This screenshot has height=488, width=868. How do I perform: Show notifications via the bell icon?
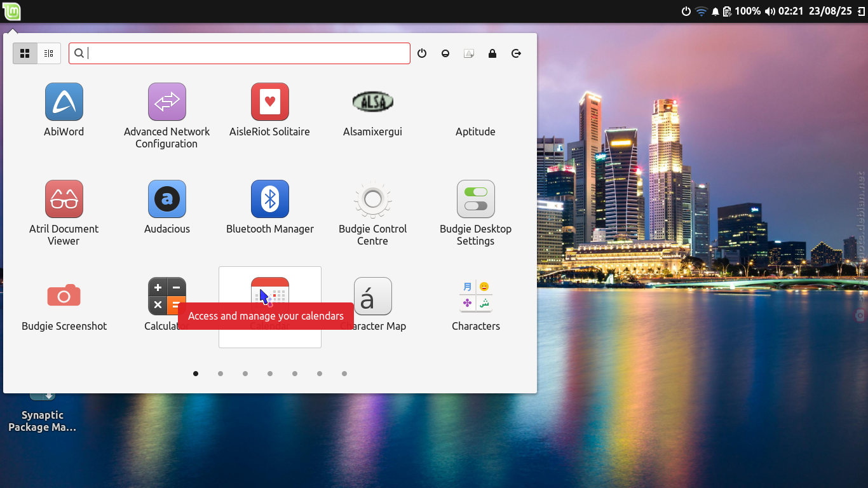click(715, 11)
